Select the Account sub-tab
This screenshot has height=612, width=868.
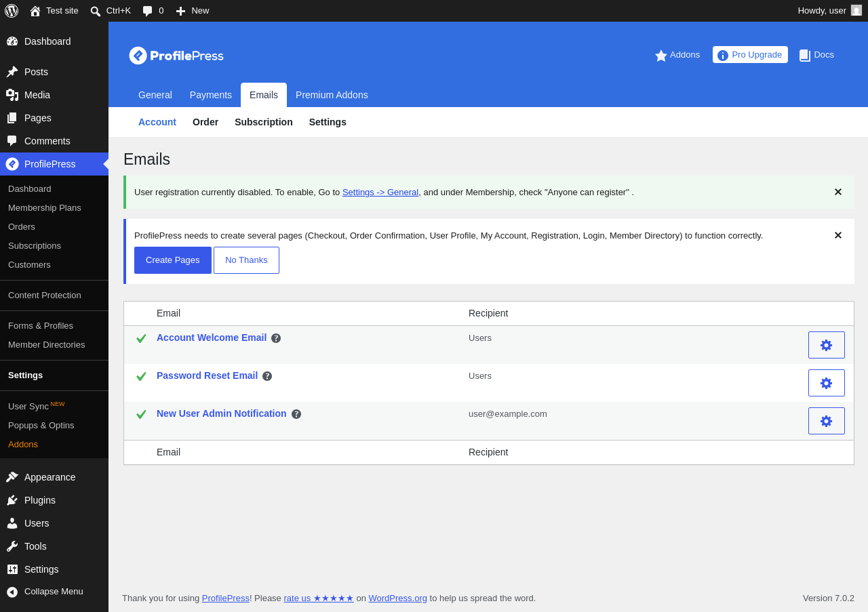point(157,122)
